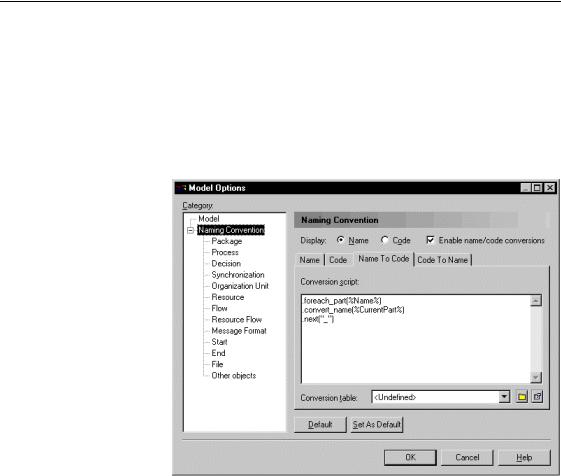561x476 pixels.
Task: Select Process in the Category tree
Action: click(225, 252)
